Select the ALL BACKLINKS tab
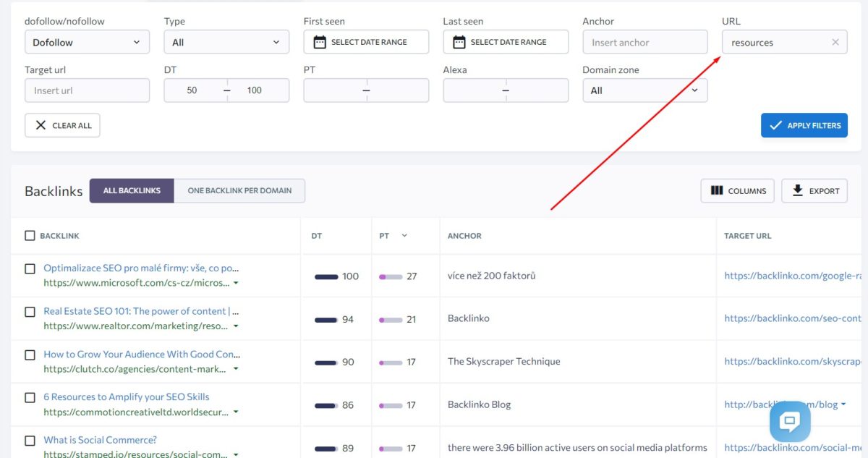The image size is (868, 458). [131, 190]
